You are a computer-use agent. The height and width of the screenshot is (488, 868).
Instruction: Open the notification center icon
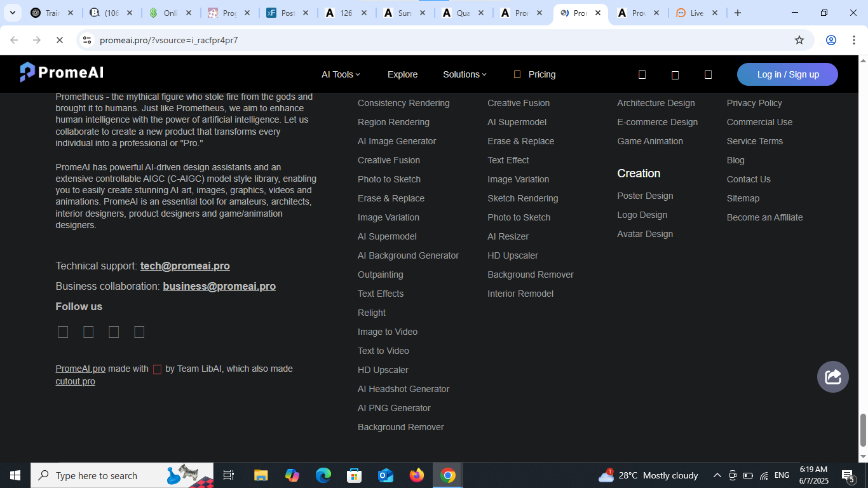pos(848,475)
